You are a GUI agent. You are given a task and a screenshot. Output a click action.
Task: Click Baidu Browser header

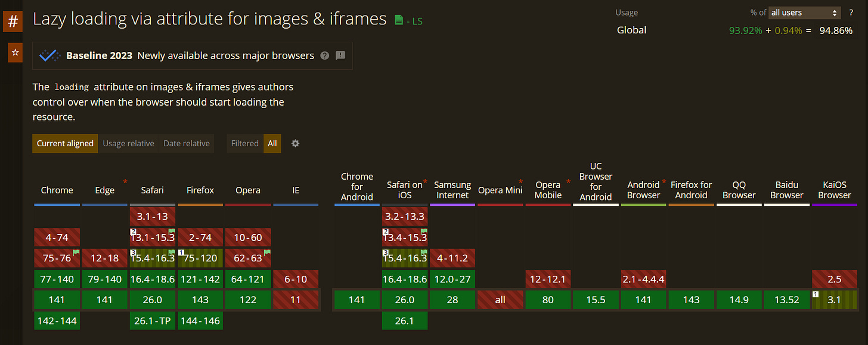point(786,190)
